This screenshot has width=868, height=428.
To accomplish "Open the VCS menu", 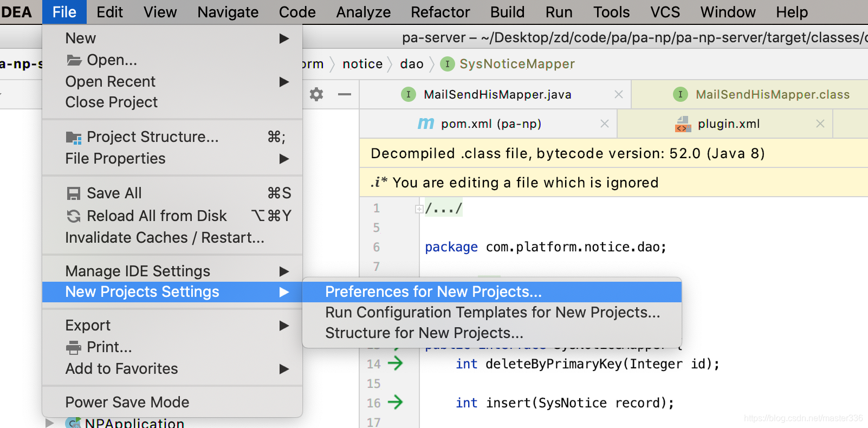I will point(665,12).
